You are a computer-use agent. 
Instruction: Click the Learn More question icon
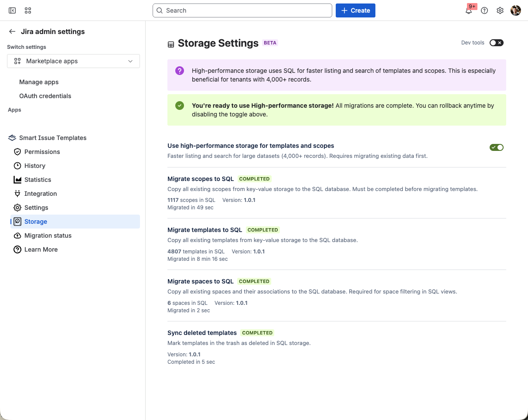point(17,249)
